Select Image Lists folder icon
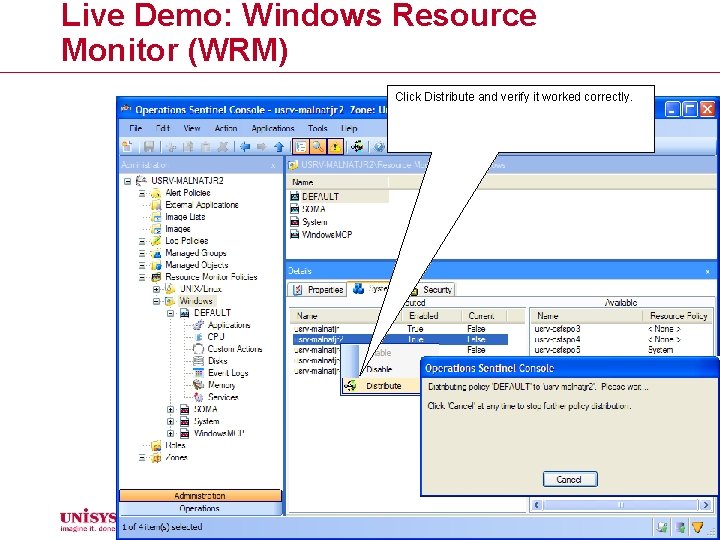The image size is (720, 540). (x=156, y=217)
